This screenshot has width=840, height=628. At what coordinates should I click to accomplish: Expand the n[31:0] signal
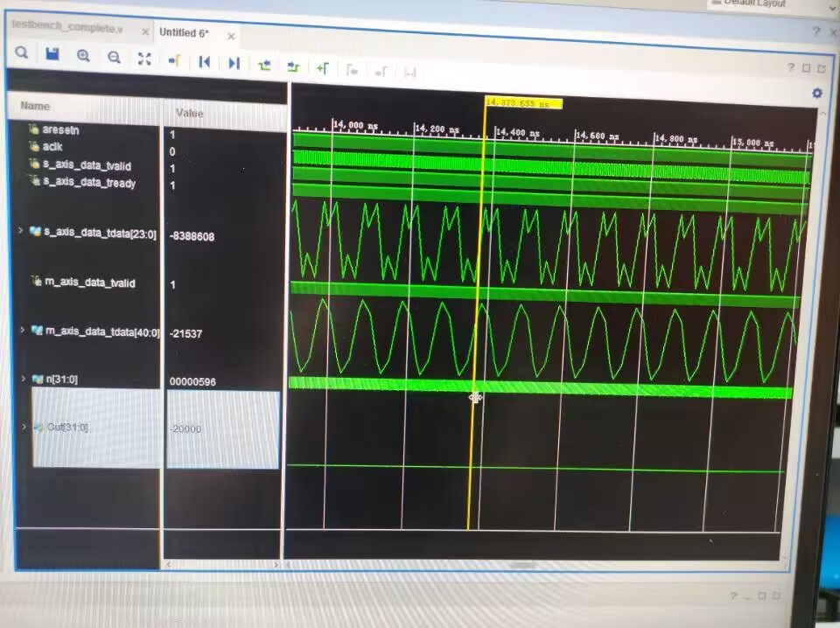point(23,378)
